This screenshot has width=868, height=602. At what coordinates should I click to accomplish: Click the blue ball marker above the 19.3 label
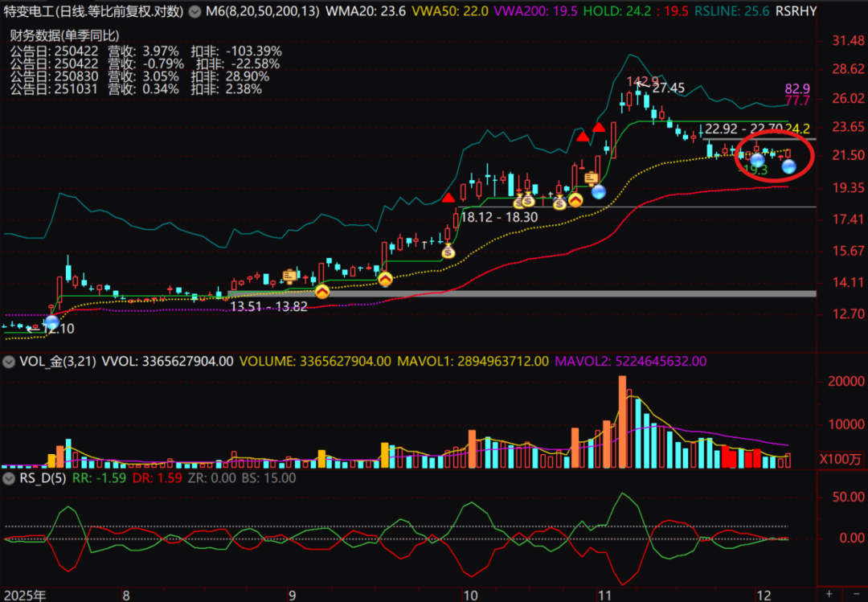757,161
